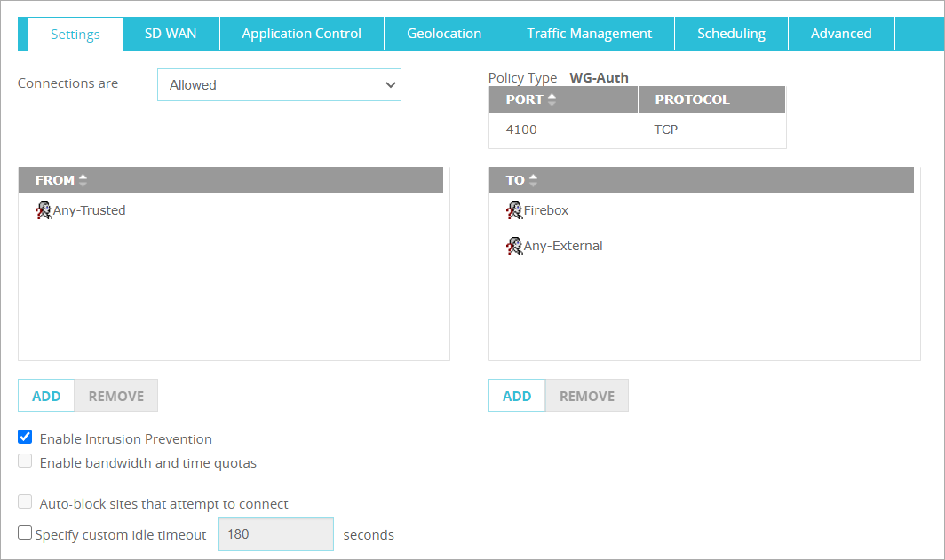
Task: Go to the Geolocation tab
Action: (x=444, y=34)
